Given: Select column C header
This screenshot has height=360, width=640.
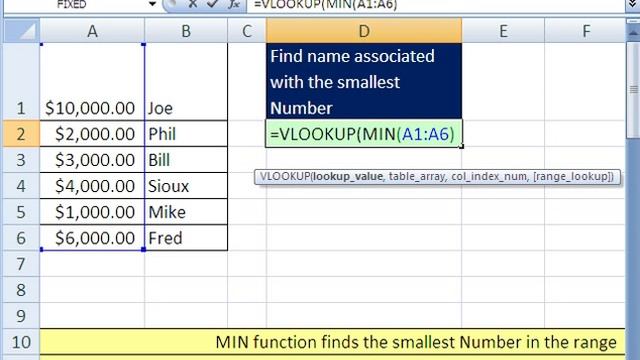Looking at the screenshot, I should [x=247, y=31].
